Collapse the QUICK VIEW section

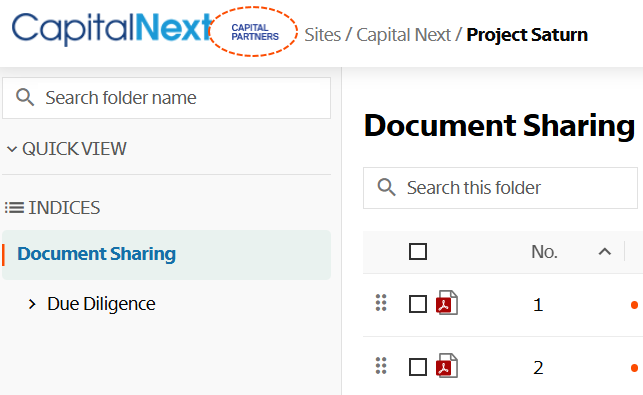12,149
